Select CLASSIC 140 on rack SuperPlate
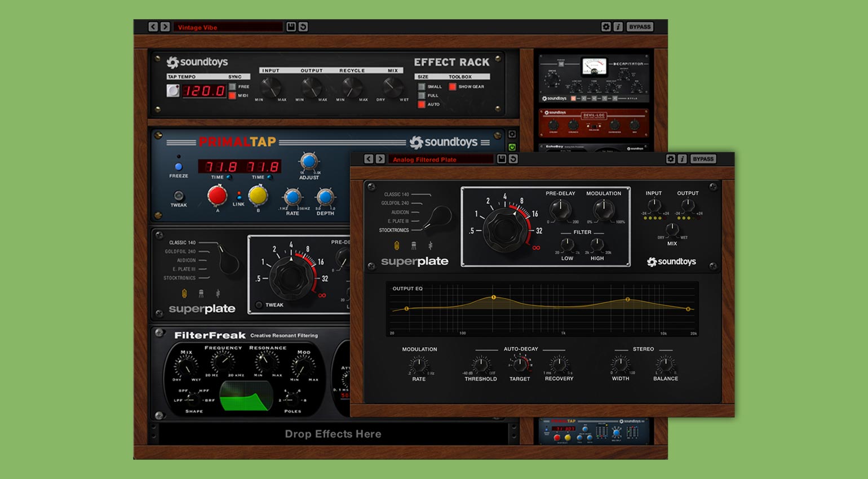 click(x=183, y=242)
